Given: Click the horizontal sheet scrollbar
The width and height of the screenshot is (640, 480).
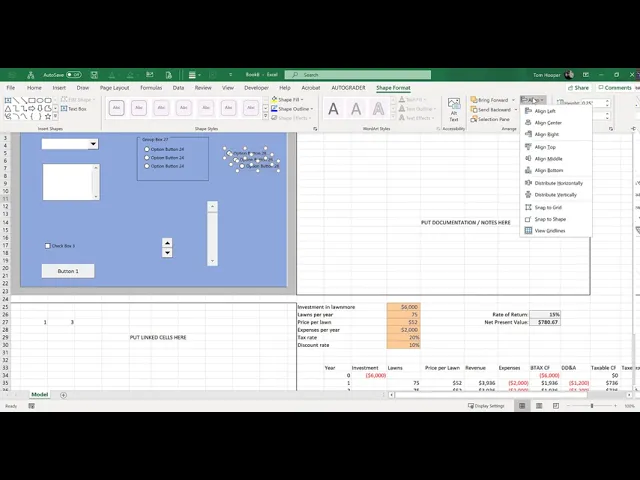Looking at the screenshot, I should click(491, 395).
